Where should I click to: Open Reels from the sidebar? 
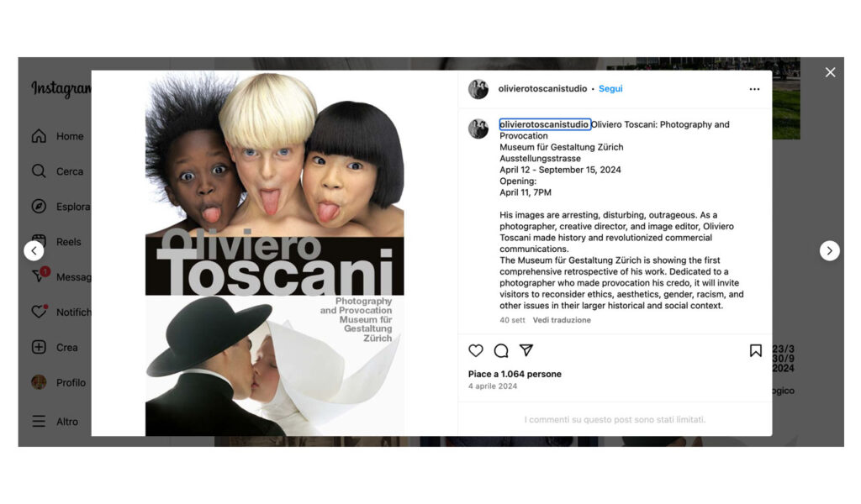[x=56, y=241]
